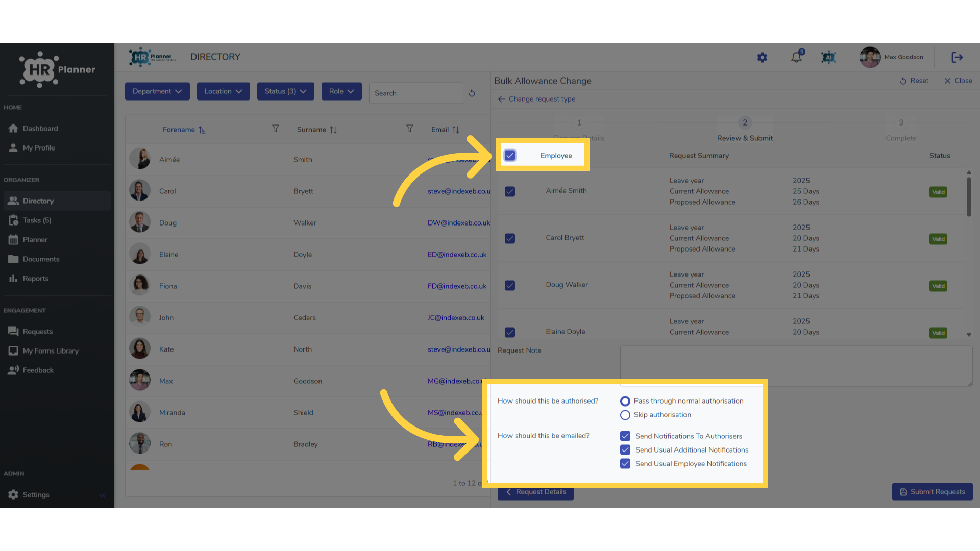The height and width of the screenshot is (551, 980).
Task: Open notifications bell icon
Action: coord(796,57)
